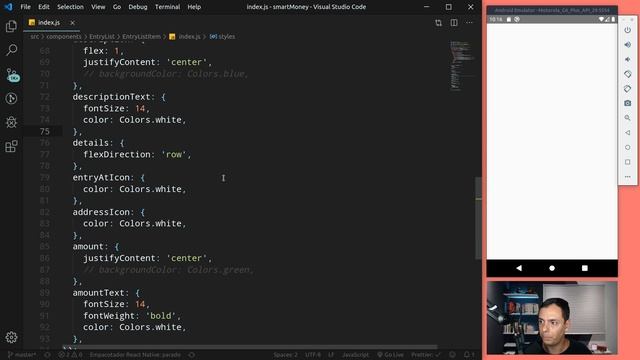Click the code minimap preview
640x360 pixels.
pyautogui.click(x=461, y=65)
